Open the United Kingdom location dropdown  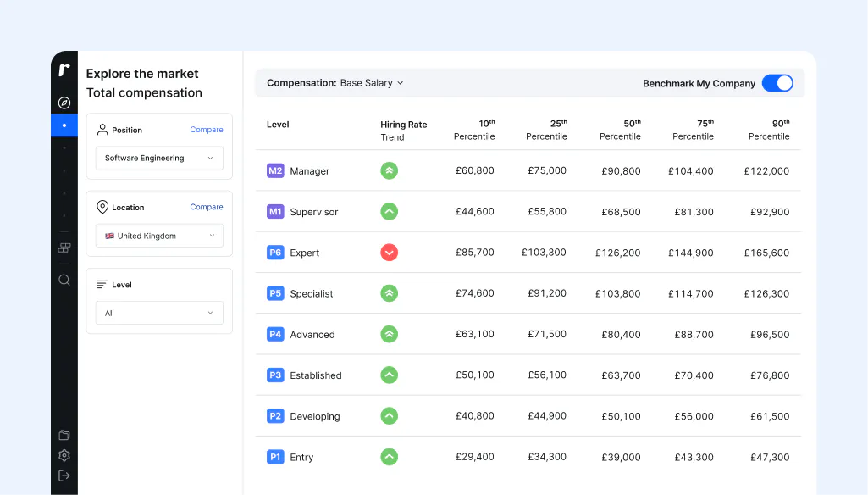point(159,236)
